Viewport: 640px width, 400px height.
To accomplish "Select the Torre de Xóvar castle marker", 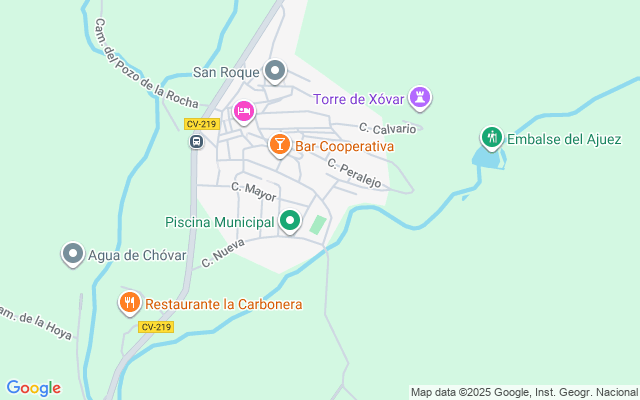I will pyautogui.click(x=420, y=98).
